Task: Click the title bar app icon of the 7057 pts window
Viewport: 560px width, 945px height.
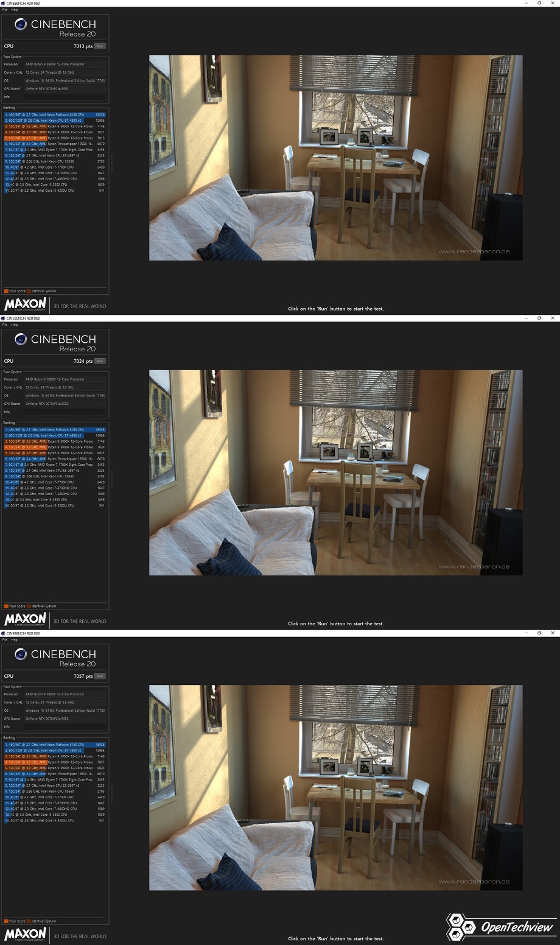Action: pos(3,633)
